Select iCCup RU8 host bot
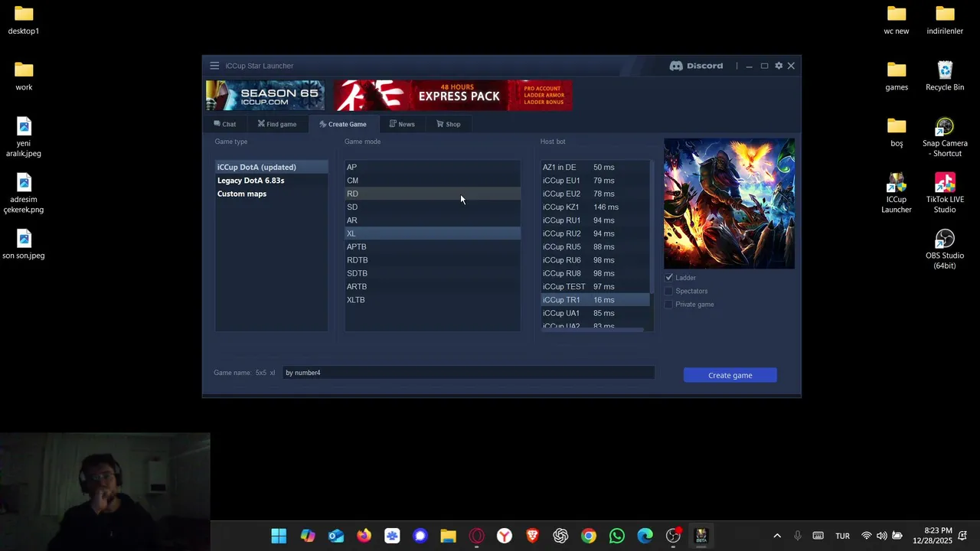 [x=595, y=273]
